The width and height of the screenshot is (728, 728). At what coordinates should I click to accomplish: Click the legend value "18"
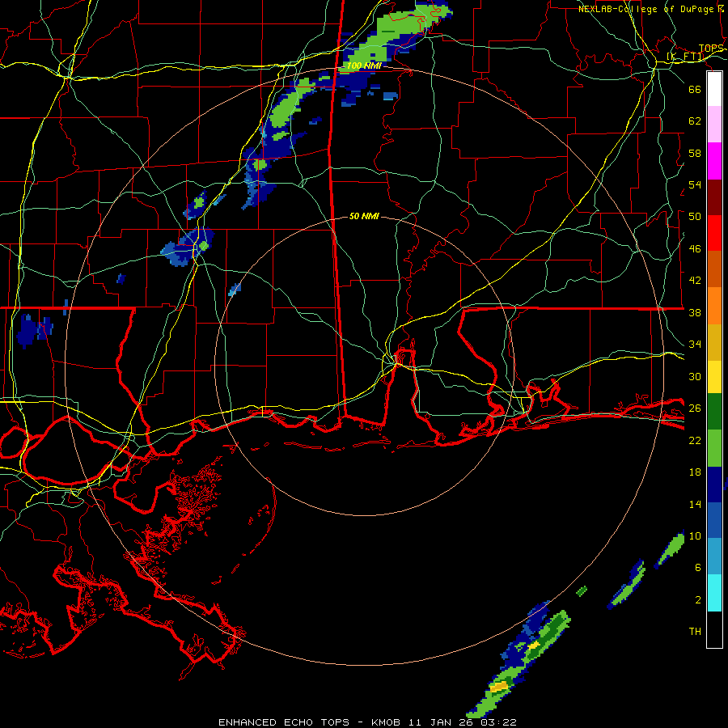coord(695,472)
